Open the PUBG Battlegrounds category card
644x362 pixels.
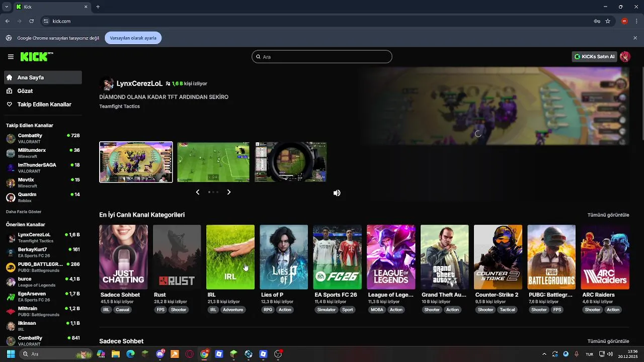[551, 257]
